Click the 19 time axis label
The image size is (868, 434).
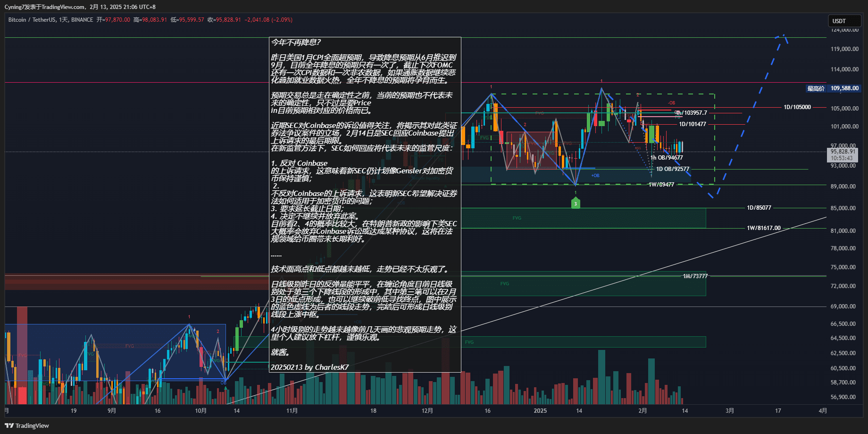(x=74, y=411)
